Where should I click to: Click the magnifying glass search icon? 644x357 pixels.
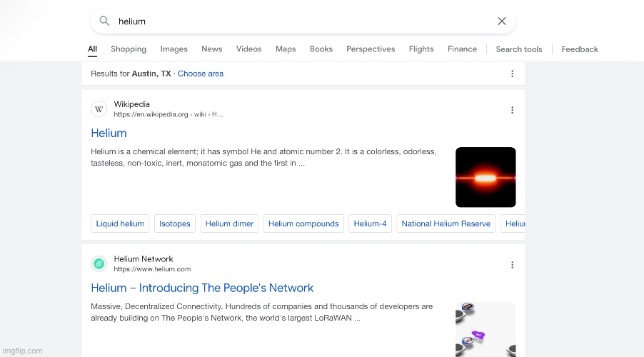[x=104, y=21]
